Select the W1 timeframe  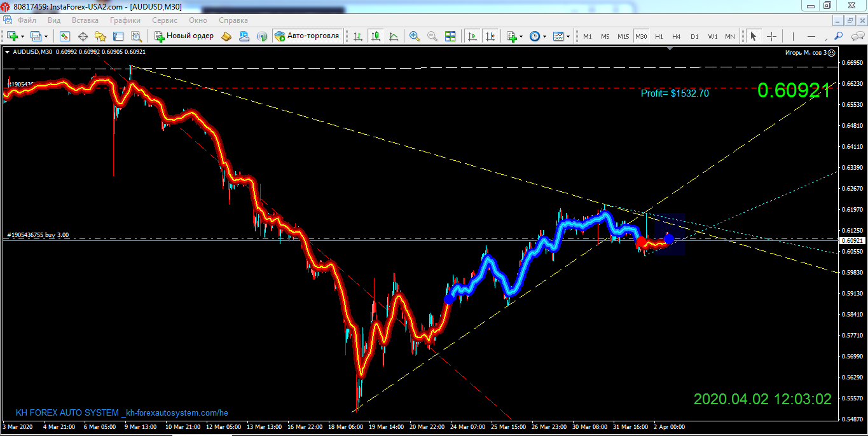[713, 36]
